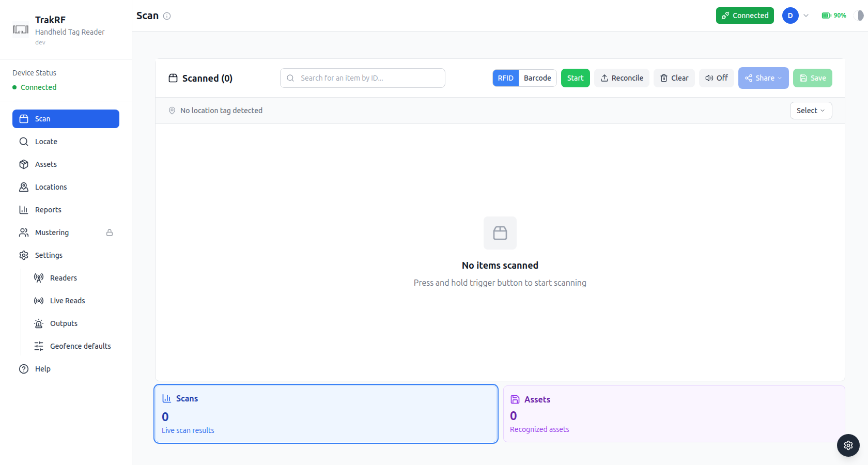Click the battery 90% indicator icon

[827, 16]
